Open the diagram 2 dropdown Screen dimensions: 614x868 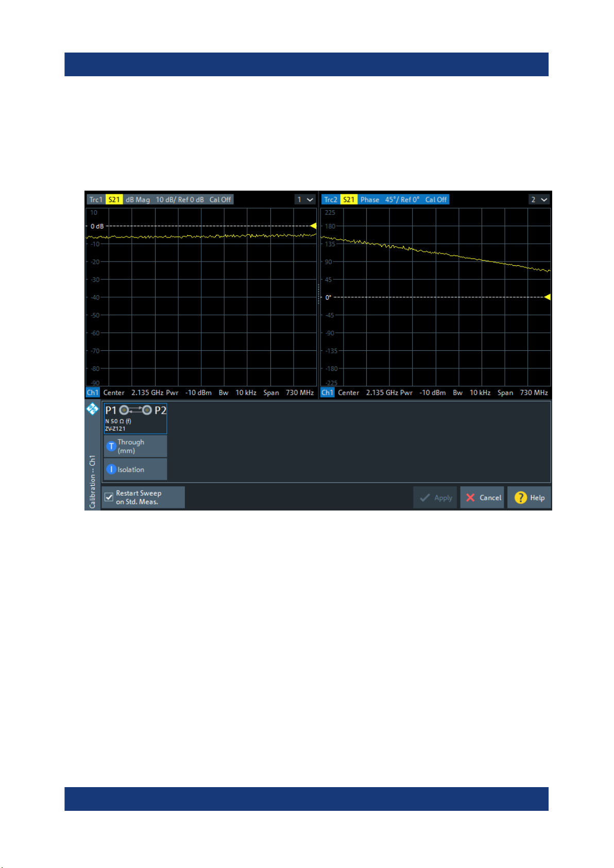(x=539, y=199)
